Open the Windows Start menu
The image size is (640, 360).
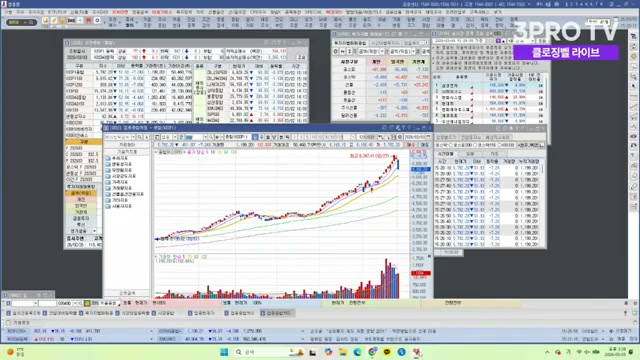(x=224, y=352)
